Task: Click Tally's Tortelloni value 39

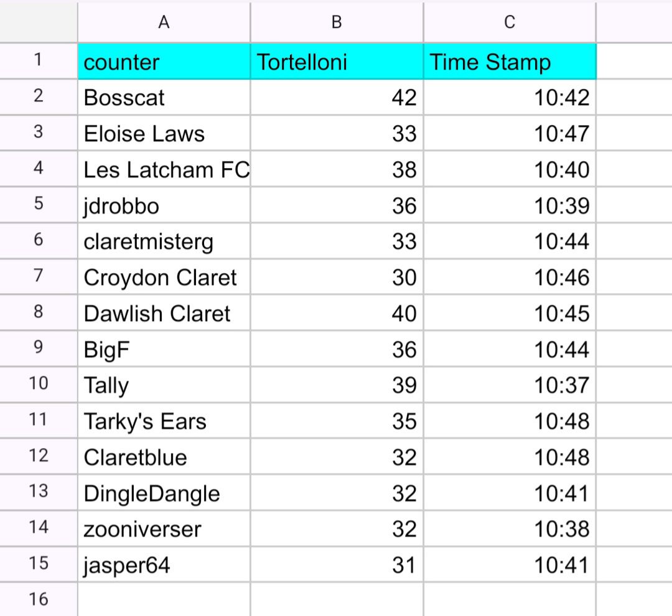Action: [x=337, y=385]
